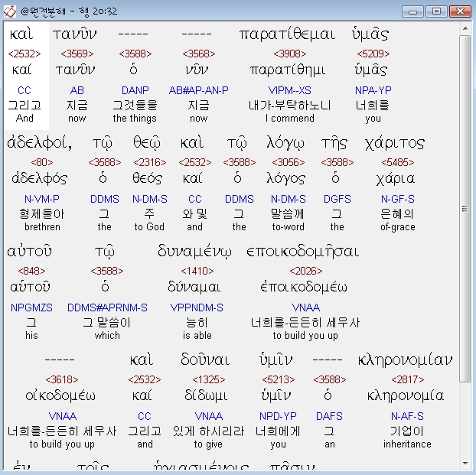Click the parsing code DANP
This screenshot has height=475, width=476.
(135, 90)
